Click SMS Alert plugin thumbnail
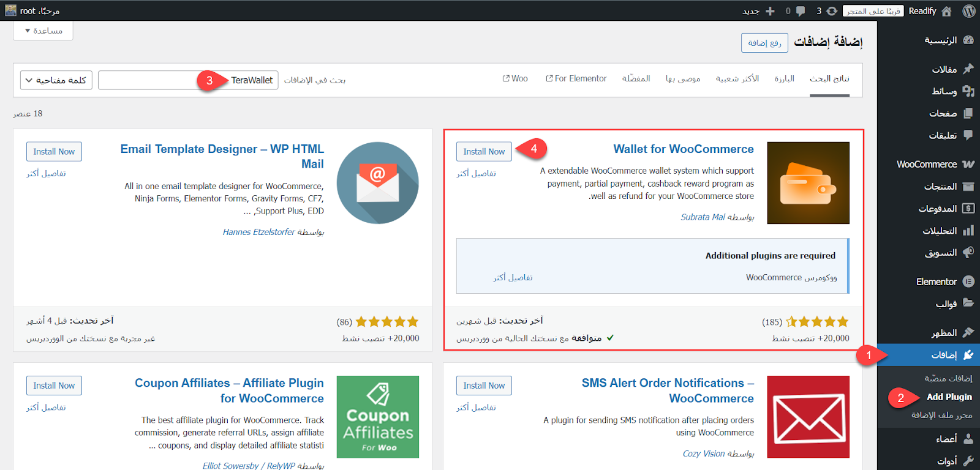Image resolution: width=980 pixels, height=470 pixels. point(808,417)
